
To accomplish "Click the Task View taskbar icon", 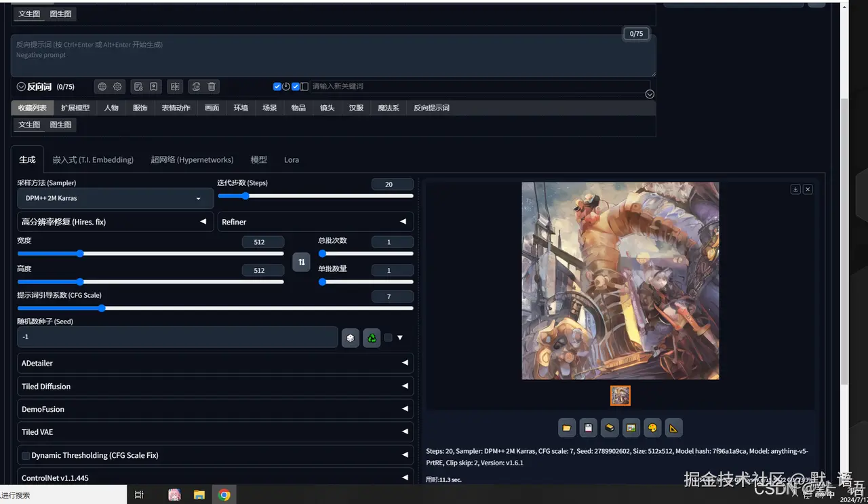I will point(139,495).
